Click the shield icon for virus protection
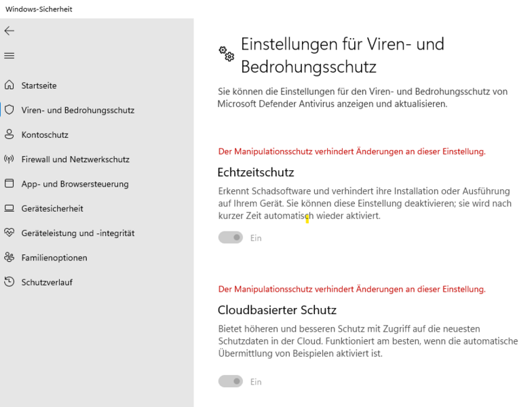This screenshot has height=407, width=532. (9, 110)
